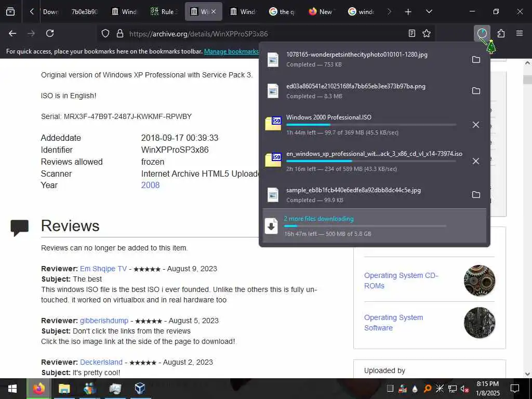Show sample_eb8b1fcb jpg in folder

click(x=476, y=195)
